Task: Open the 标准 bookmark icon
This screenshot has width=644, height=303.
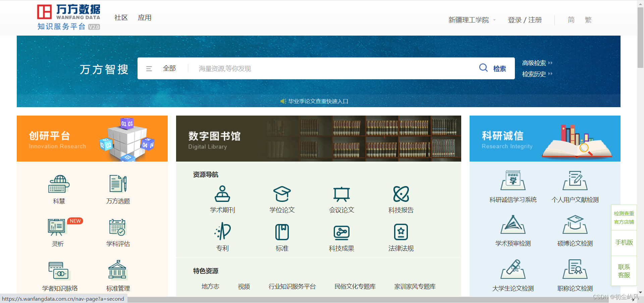Action: coord(282,232)
